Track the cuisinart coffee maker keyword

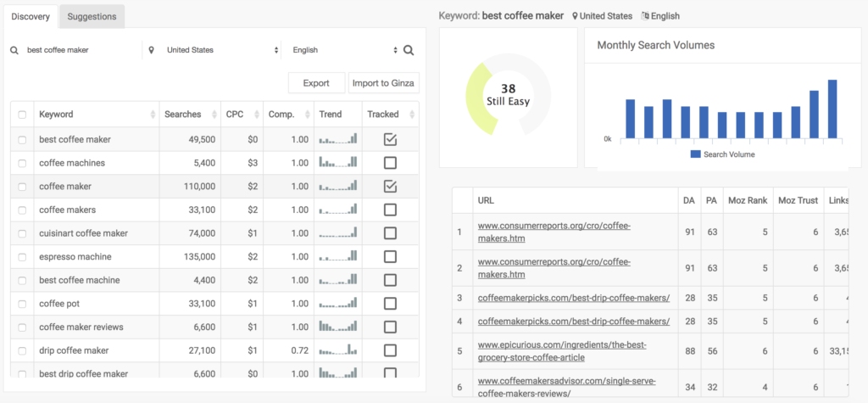(x=390, y=233)
